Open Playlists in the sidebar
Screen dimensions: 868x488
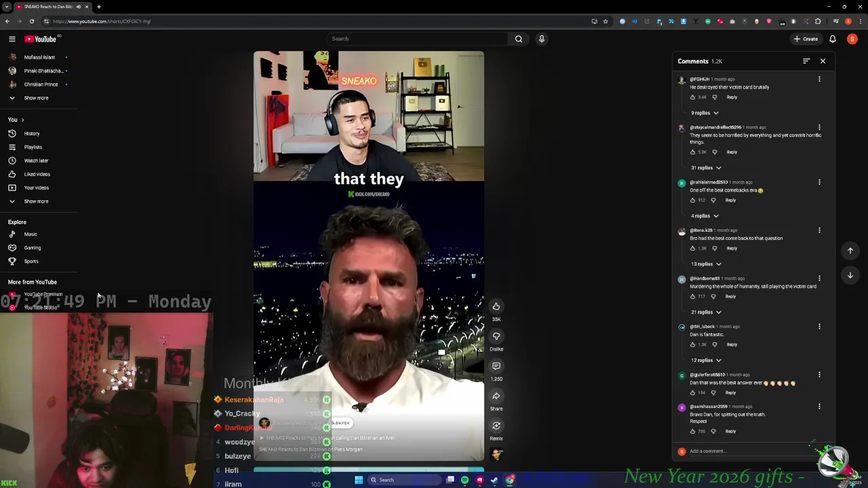tap(33, 147)
